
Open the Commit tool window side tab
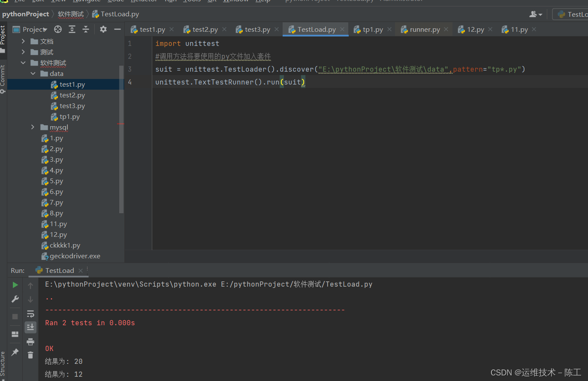pos(3,79)
